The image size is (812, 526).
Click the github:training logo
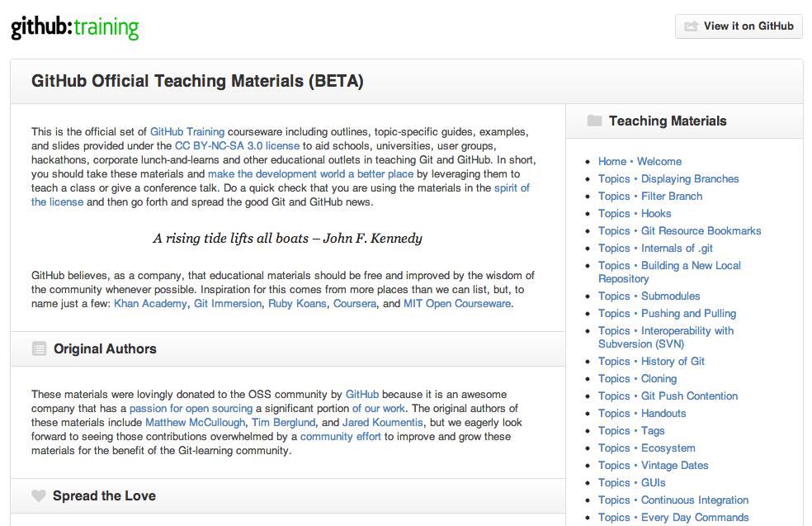75,27
